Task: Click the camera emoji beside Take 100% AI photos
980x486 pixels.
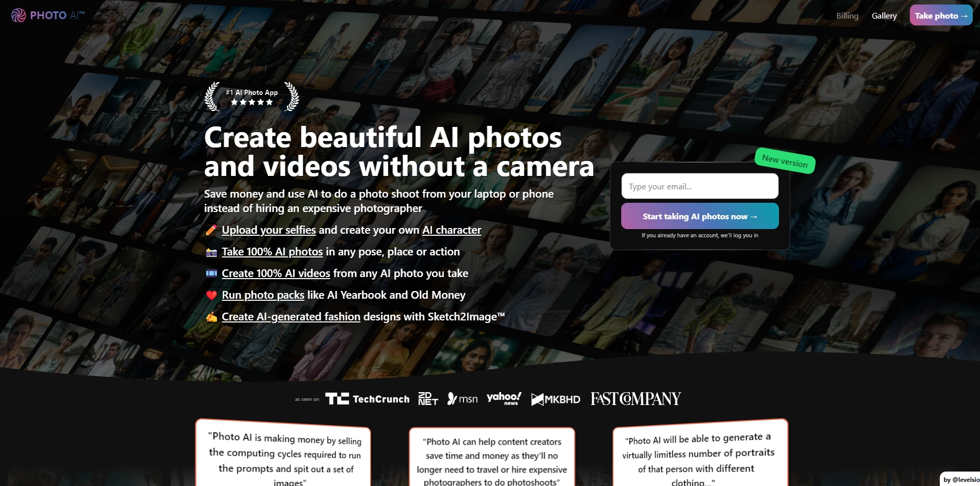Action: 211,252
